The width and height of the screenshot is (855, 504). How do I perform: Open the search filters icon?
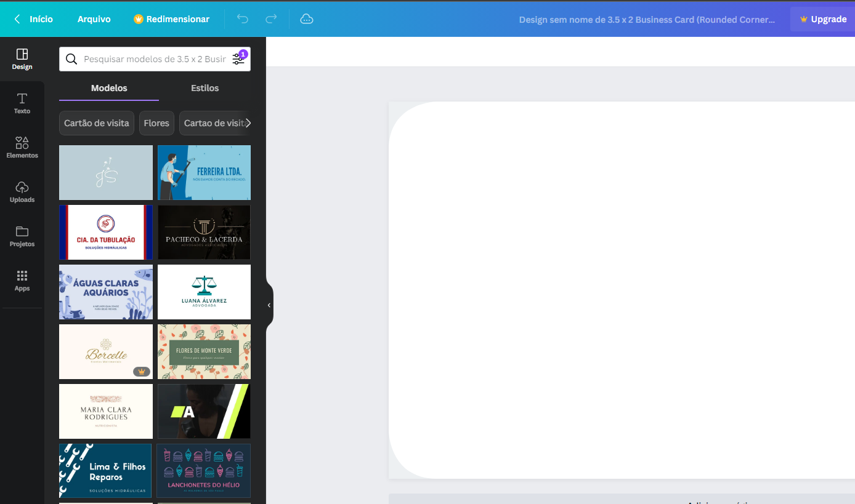click(x=238, y=59)
